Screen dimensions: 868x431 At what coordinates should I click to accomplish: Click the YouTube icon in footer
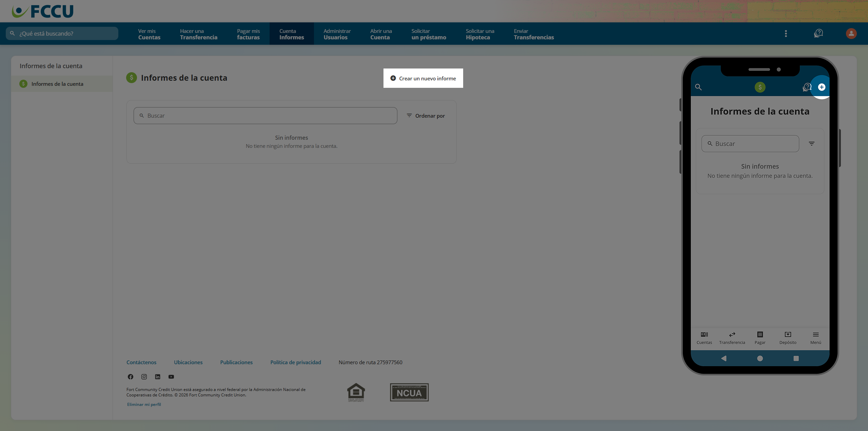click(x=171, y=377)
